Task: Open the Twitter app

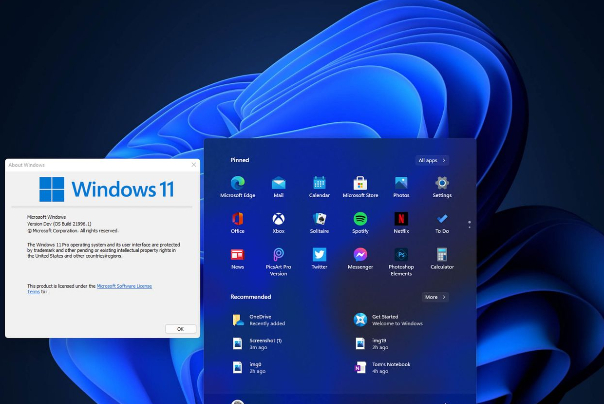Action: [319, 258]
